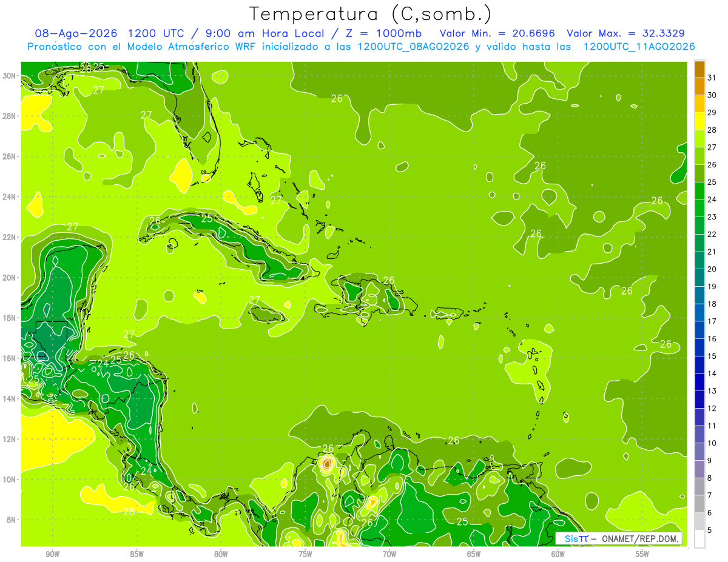Click the 8N latitude axis label
The image size is (728, 562).
pyautogui.click(x=11, y=520)
